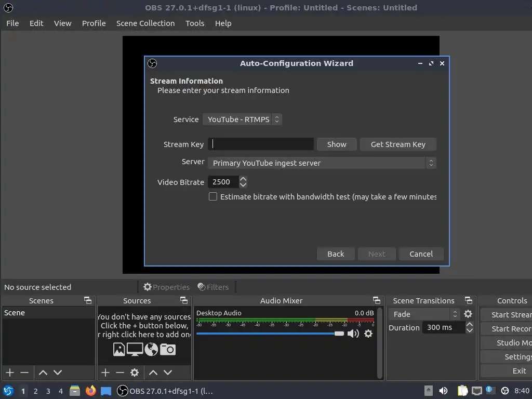This screenshot has width=532, height=399.
Task: Decrease transition Duration with the down arrow
Action: [470, 330]
